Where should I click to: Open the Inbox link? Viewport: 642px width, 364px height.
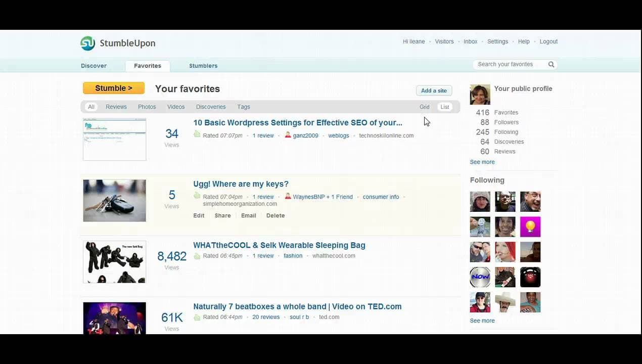pos(470,41)
